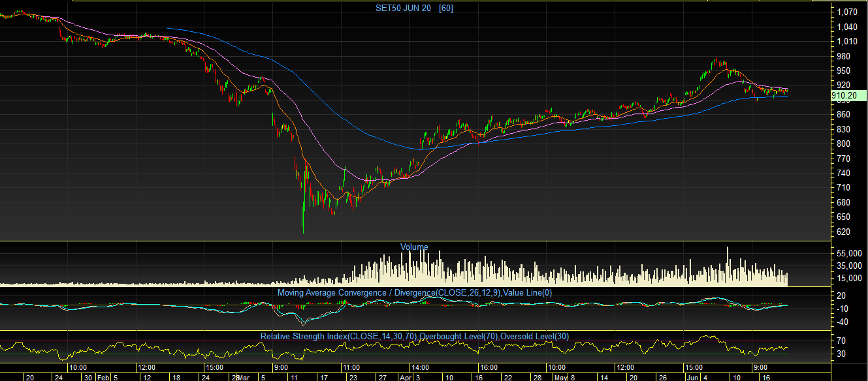Click the 15,000 volume axis label
868x381 pixels.
click(849, 279)
